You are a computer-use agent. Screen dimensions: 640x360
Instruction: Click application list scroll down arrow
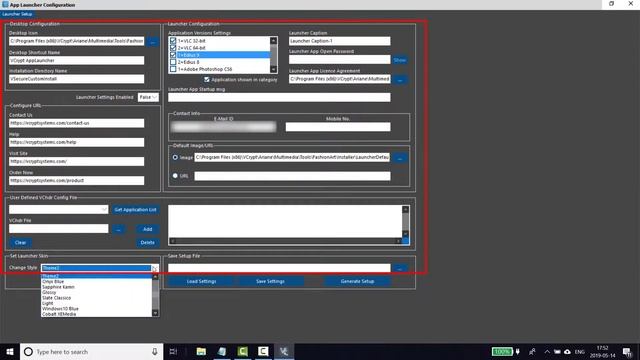click(273, 69)
